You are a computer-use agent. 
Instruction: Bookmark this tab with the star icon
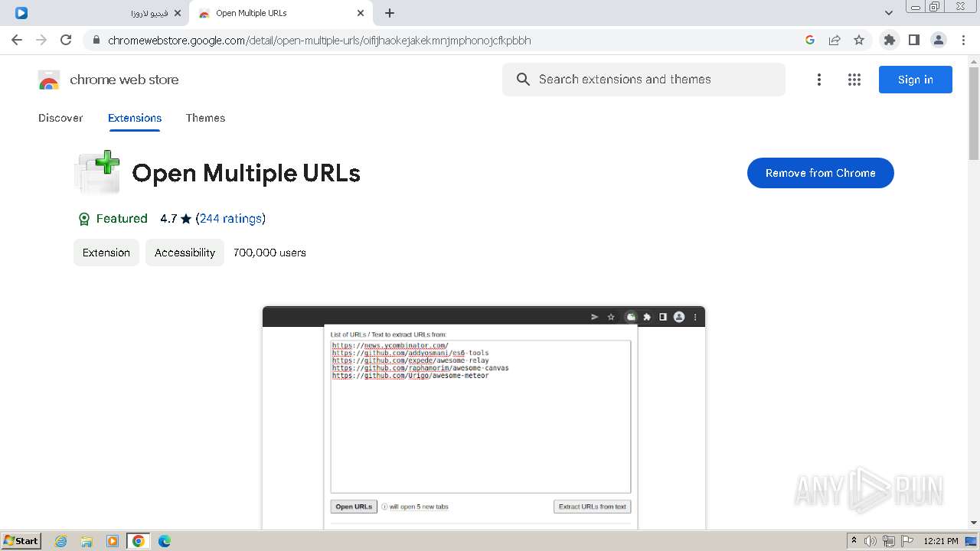pyautogui.click(x=859, y=40)
